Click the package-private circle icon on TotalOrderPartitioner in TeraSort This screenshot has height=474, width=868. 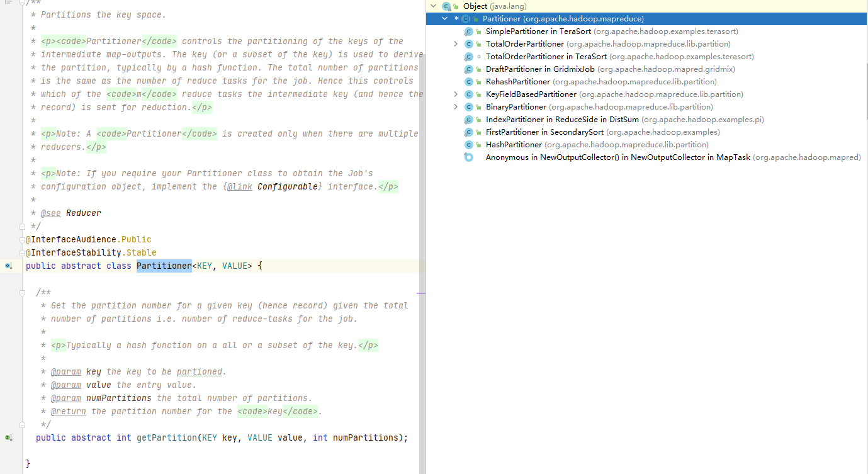coord(478,57)
